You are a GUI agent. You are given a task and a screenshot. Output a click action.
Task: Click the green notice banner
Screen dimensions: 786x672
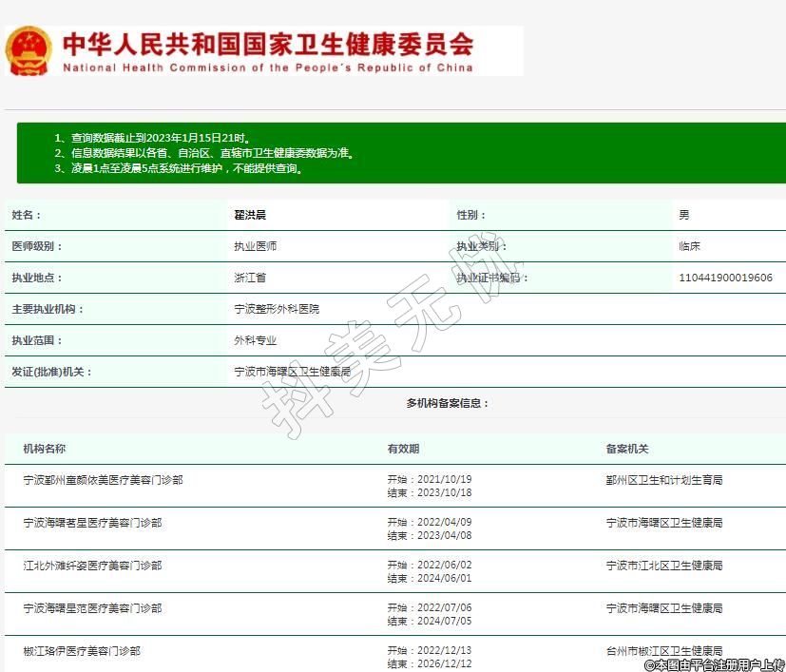tap(400, 153)
